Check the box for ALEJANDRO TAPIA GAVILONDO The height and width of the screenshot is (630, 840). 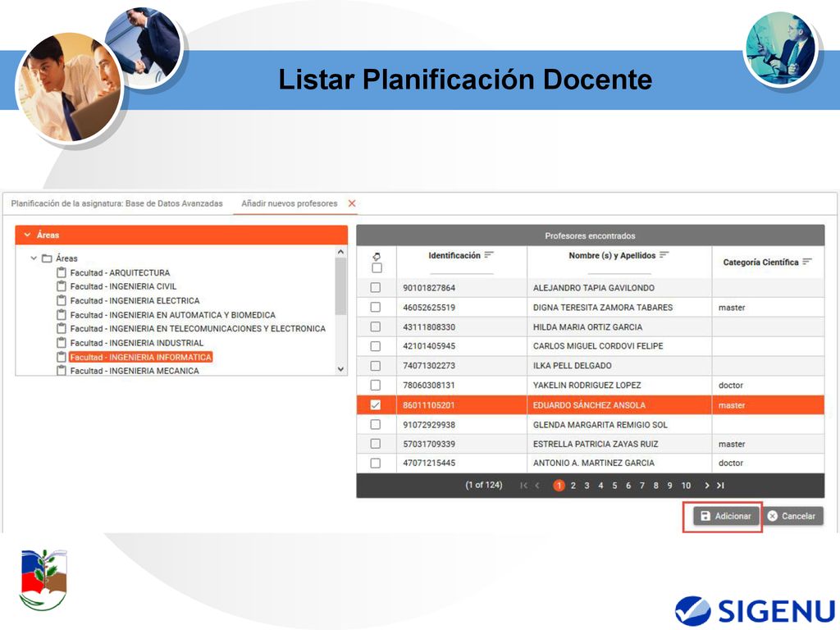coord(376,288)
